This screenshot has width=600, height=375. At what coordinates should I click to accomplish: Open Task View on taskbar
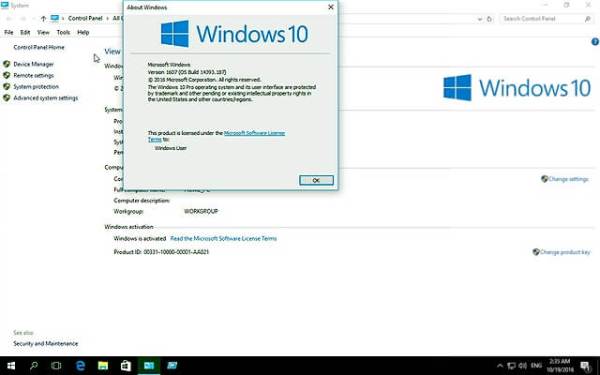click(56, 366)
